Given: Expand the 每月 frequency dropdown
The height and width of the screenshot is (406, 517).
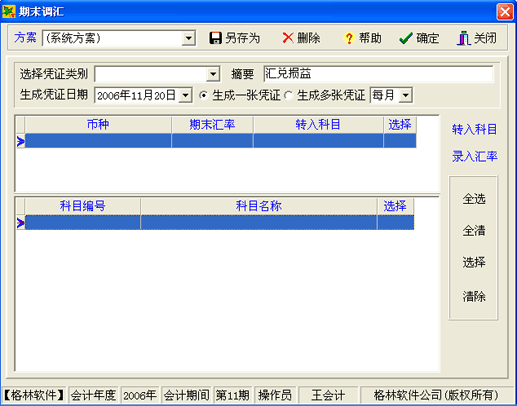Looking at the screenshot, I should tap(405, 96).
